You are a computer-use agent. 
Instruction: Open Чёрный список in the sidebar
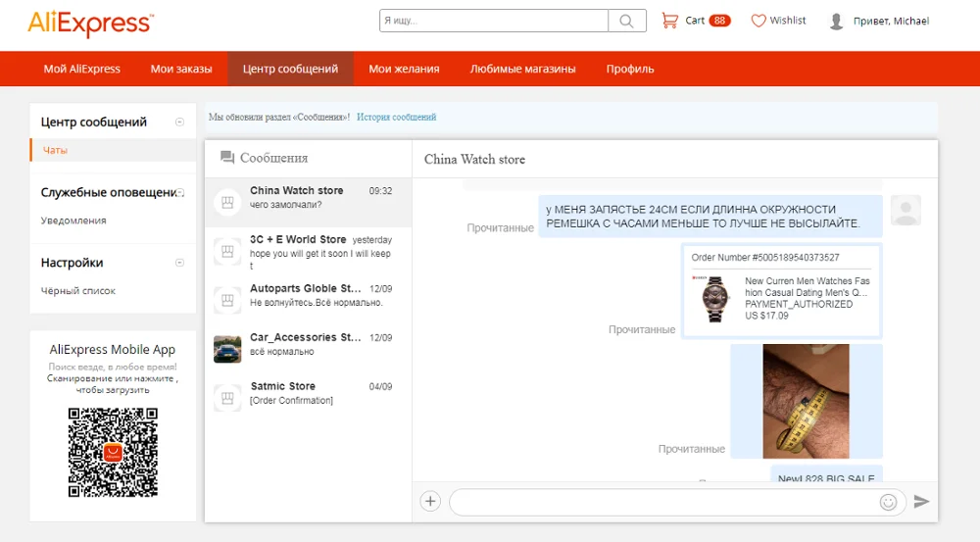pos(78,291)
